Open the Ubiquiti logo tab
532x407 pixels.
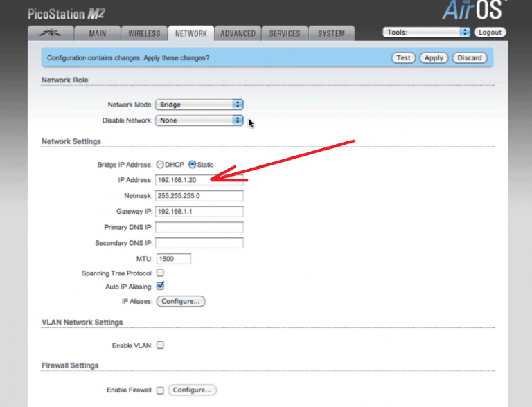51,33
